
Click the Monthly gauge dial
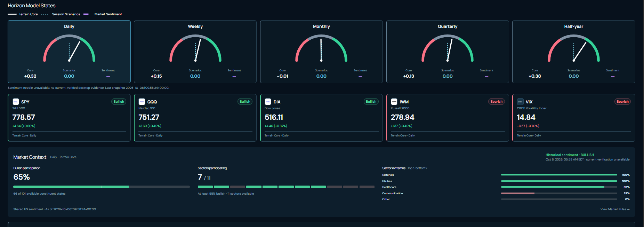point(321,48)
